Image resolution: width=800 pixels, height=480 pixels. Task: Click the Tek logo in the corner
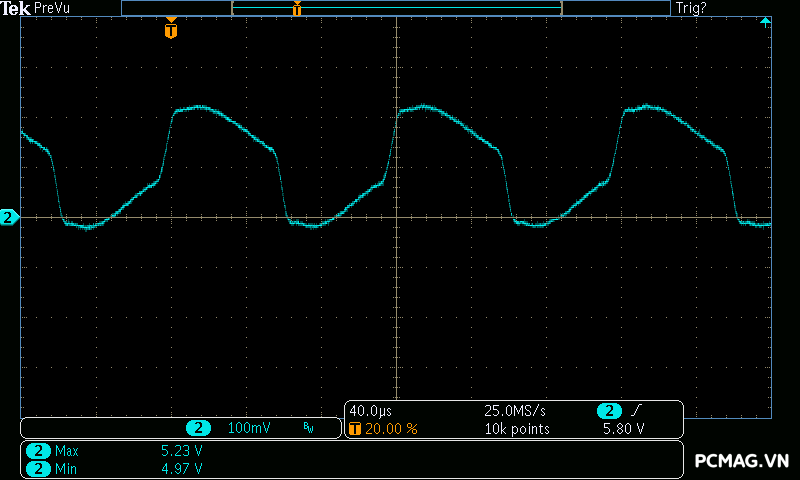click(x=16, y=8)
